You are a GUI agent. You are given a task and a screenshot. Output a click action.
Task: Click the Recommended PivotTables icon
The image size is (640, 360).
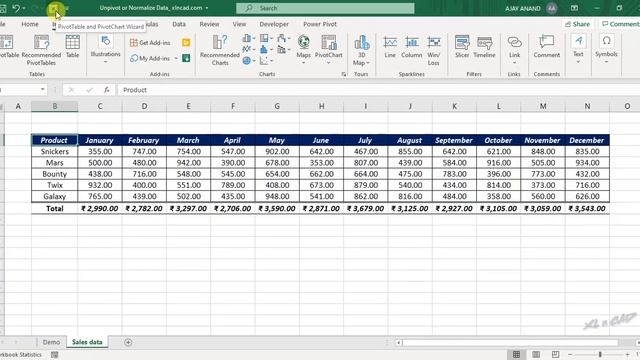click(x=41, y=50)
